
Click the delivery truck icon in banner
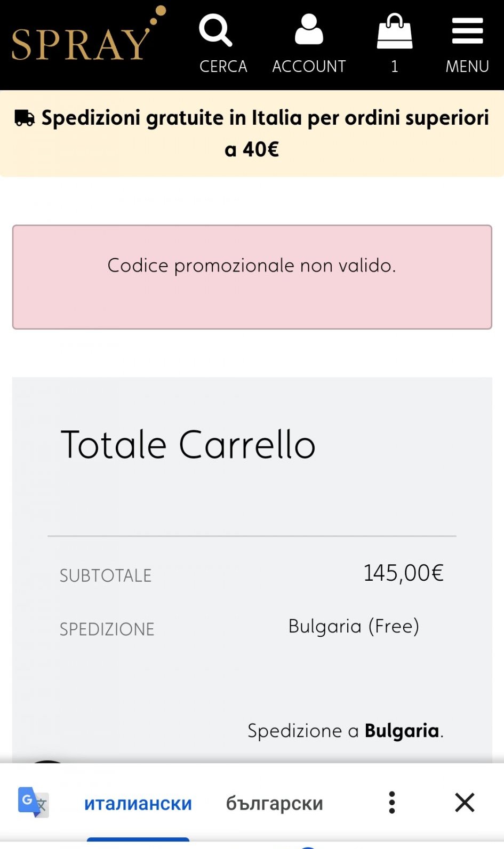tap(25, 118)
